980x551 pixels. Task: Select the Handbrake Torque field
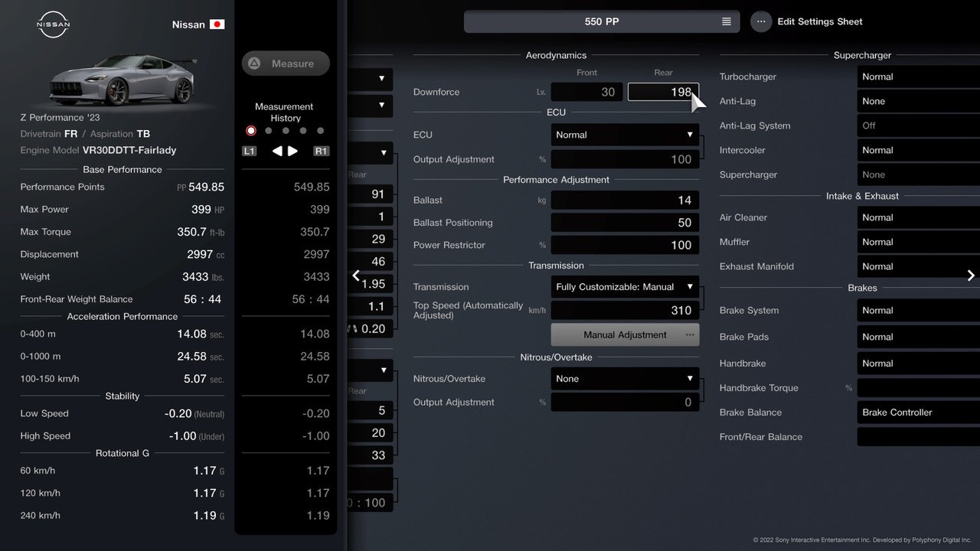coord(918,388)
